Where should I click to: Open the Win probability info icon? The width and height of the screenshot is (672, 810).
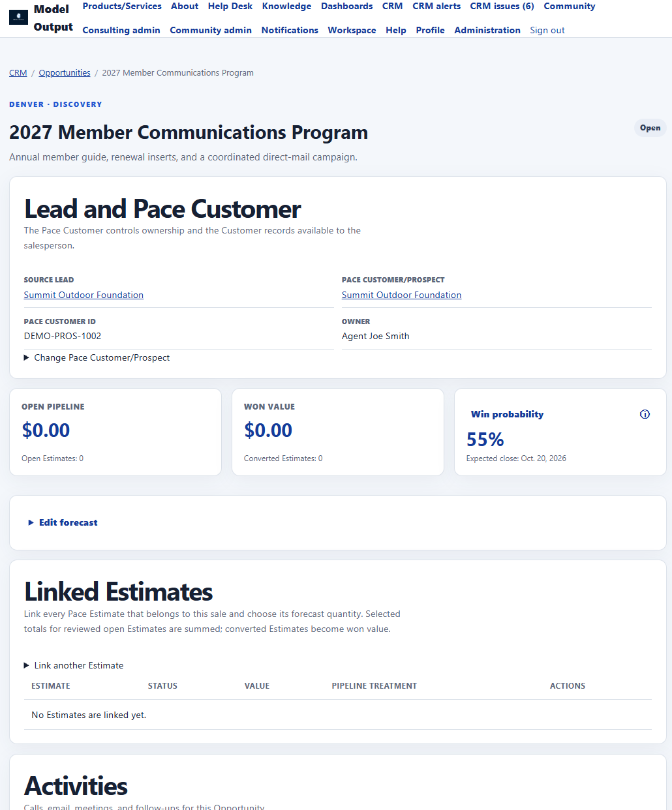pyautogui.click(x=645, y=414)
